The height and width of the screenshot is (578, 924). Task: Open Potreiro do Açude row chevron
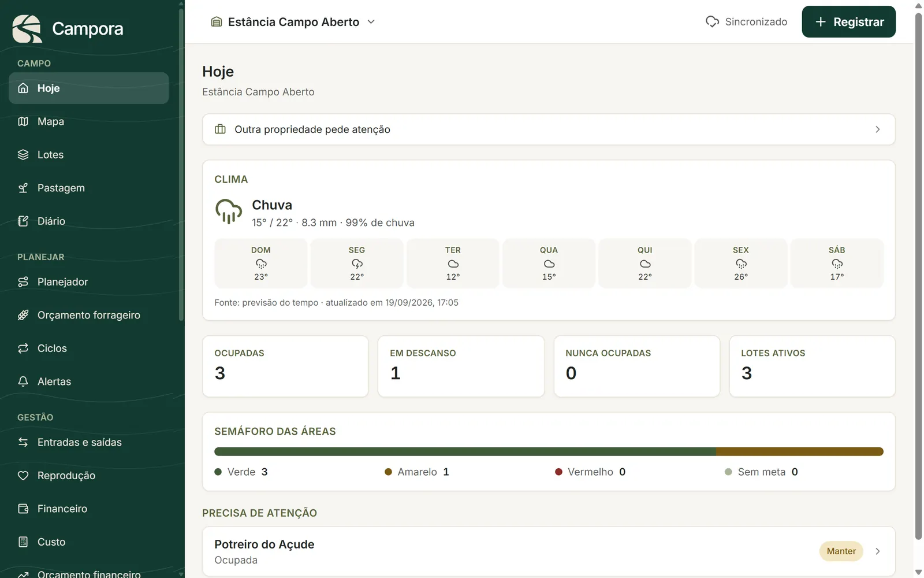(877, 551)
